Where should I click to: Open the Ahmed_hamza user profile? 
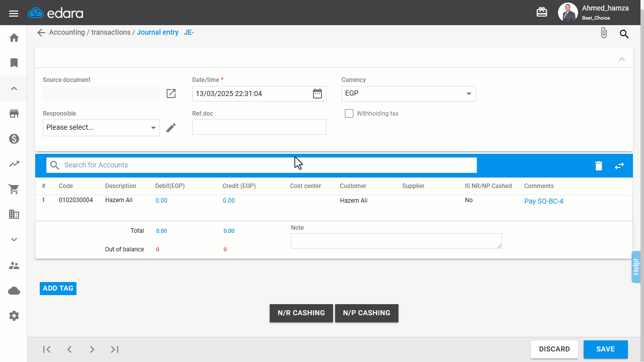click(594, 13)
